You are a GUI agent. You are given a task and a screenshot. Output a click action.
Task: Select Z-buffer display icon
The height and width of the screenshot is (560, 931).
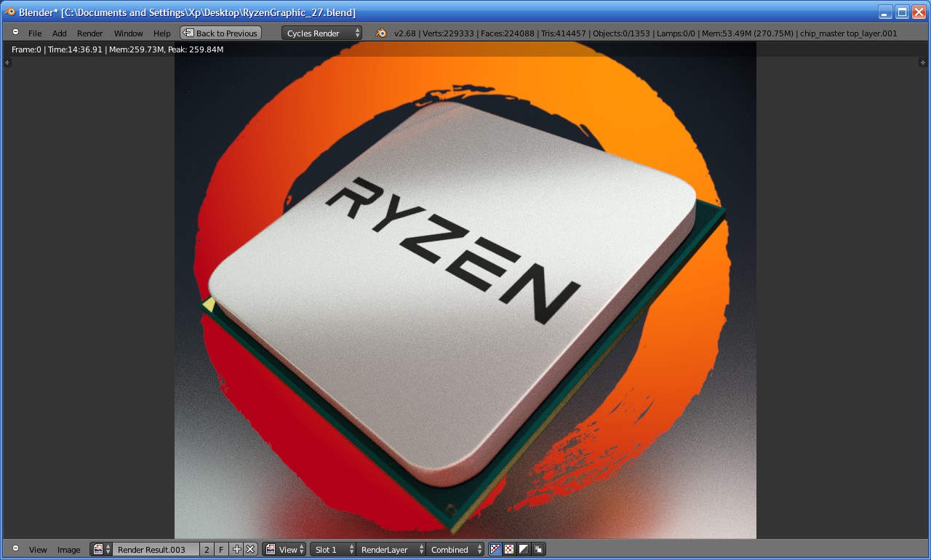[x=538, y=549]
